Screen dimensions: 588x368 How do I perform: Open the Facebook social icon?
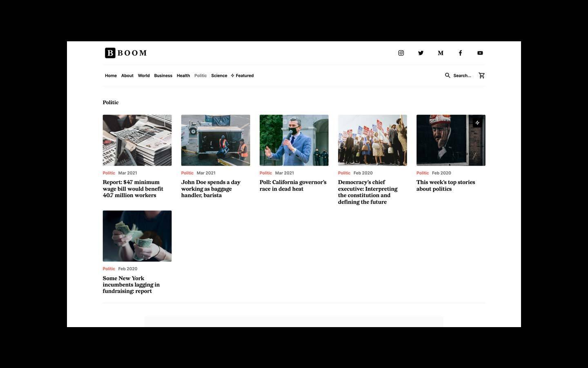(x=460, y=53)
